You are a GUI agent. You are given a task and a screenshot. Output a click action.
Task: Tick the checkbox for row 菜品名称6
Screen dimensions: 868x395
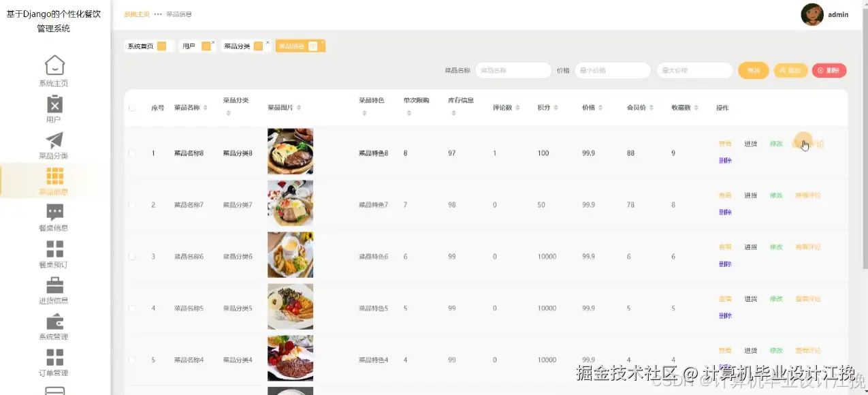point(132,257)
